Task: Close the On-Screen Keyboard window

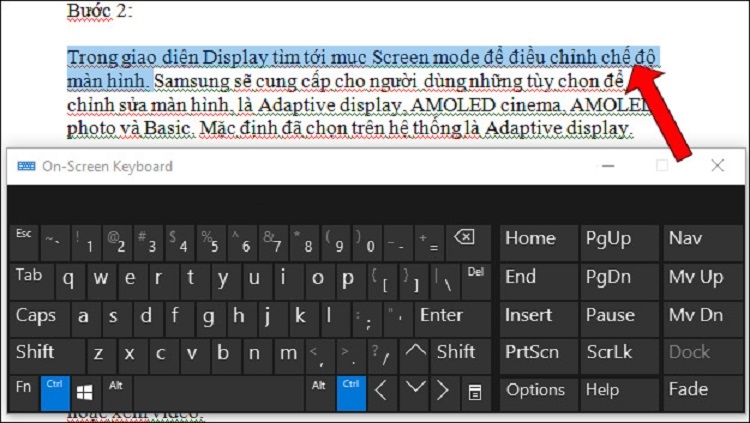Action: [x=717, y=166]
